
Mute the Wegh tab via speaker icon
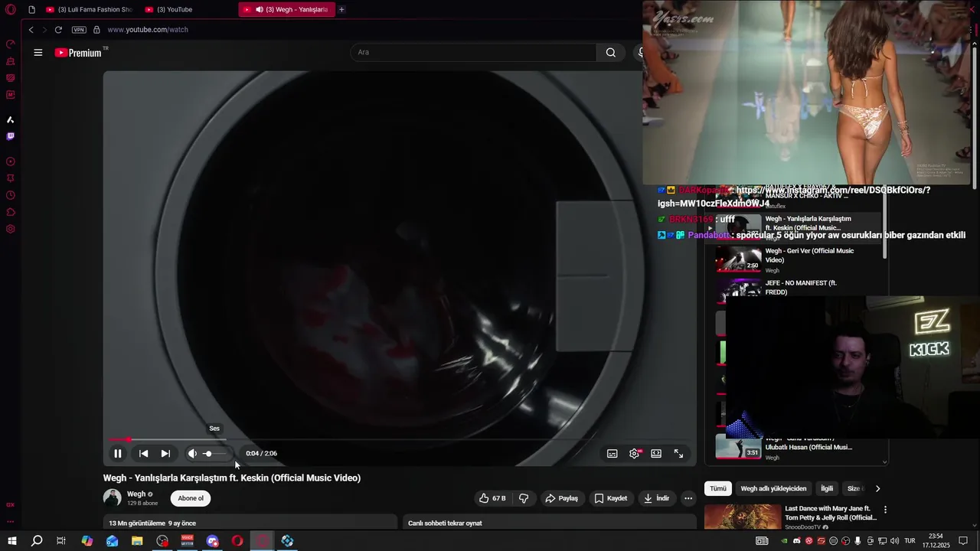(x=260, y=10)
